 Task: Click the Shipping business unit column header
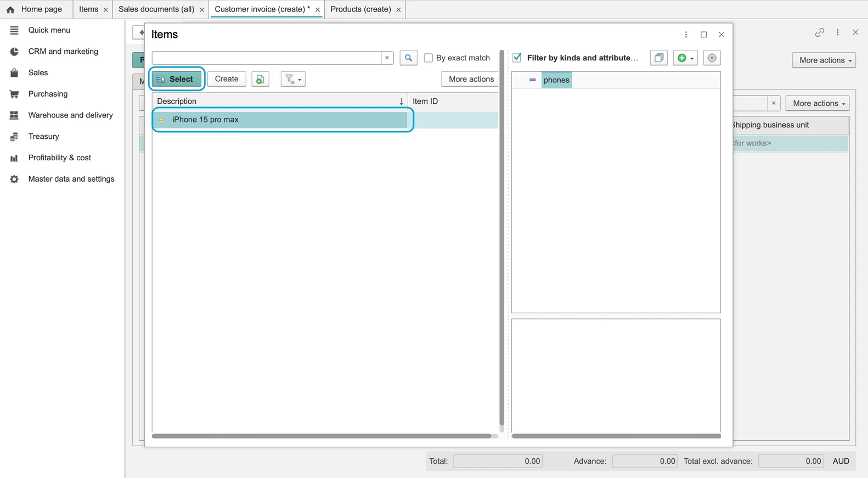coord(791,125)
